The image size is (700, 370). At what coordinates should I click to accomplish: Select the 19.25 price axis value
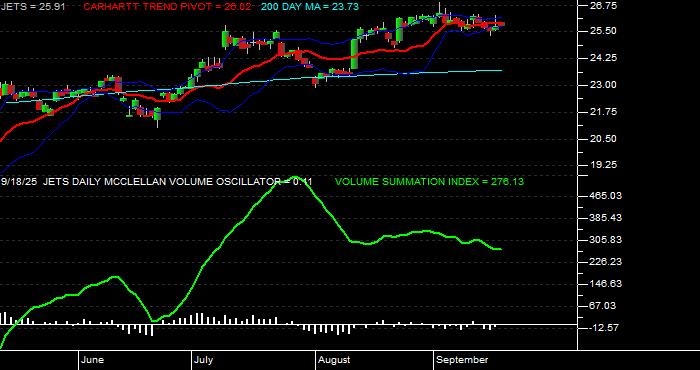pyautogui.click(x=603, y=165)
